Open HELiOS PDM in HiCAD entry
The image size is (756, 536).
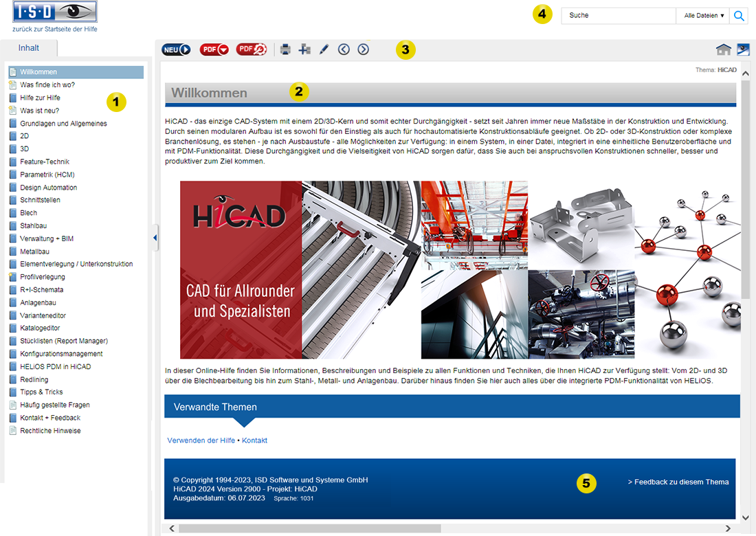click(x=56, y=367)
